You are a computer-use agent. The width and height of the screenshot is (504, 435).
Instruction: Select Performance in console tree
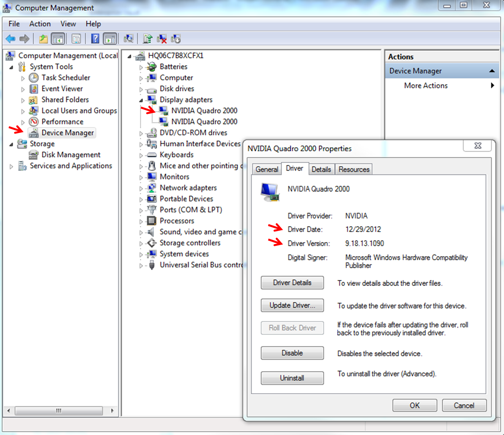[x=62, y=121]
